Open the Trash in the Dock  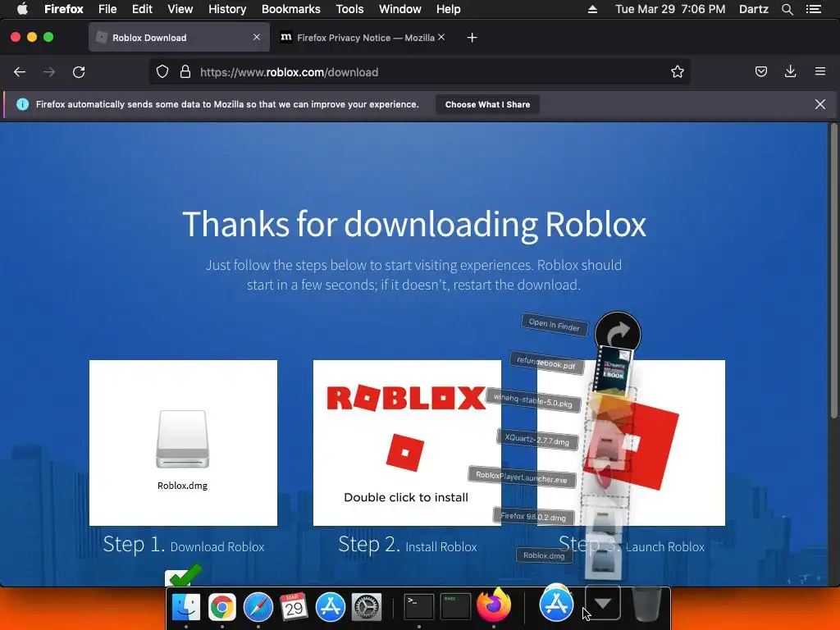[646, 605]
